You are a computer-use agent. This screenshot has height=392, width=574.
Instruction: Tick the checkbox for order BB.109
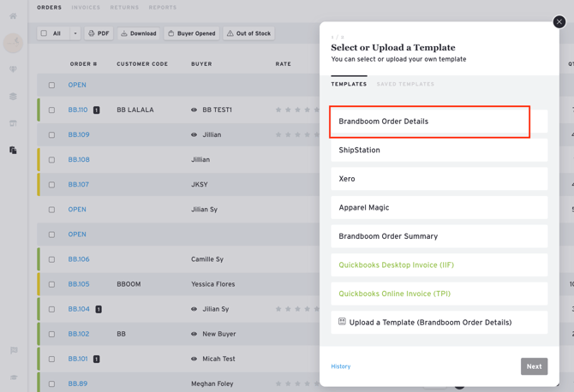51,135
